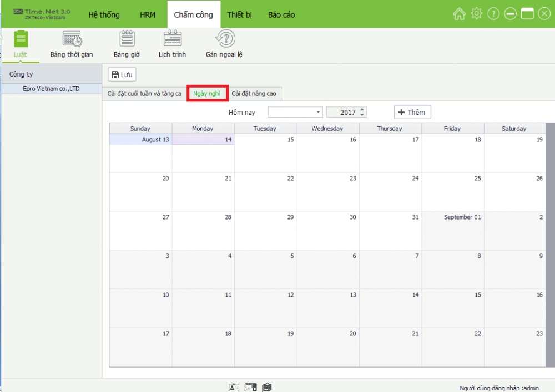555x392 pixels.
Task: Select the August 13 calendar cell
Action: click(x=140, y=152)
